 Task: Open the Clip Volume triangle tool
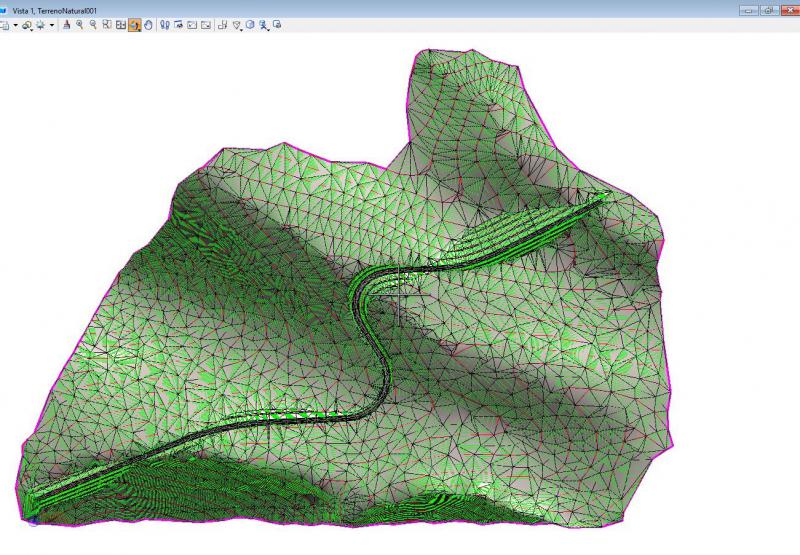coord(237,25)
